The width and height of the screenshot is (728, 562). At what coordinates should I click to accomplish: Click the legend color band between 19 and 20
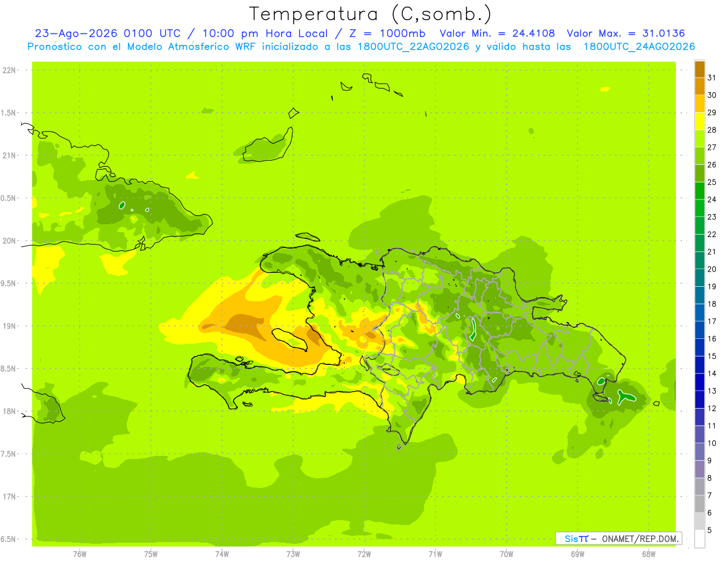point(699,278)
